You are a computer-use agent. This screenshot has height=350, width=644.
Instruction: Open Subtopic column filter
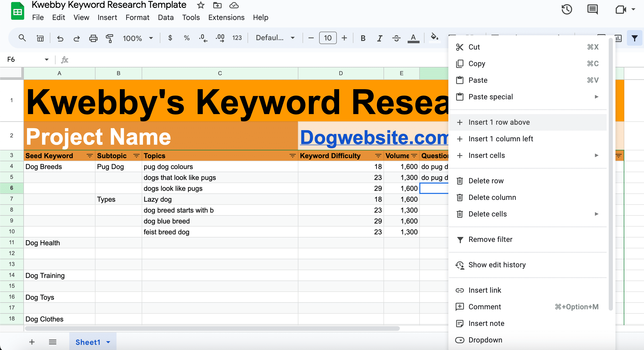136,156
